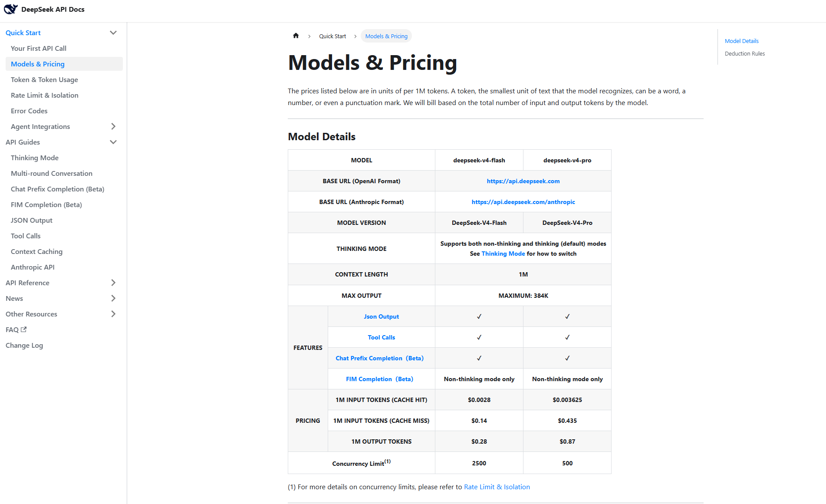Open Token & Token Usage page

(x=44, y=79)
